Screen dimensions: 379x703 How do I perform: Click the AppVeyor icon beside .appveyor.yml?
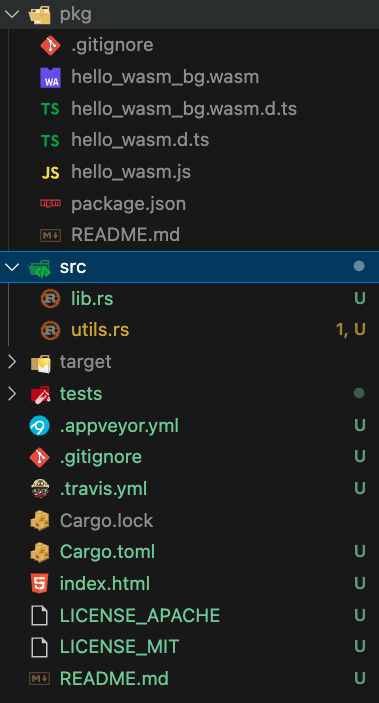point(39,425)
